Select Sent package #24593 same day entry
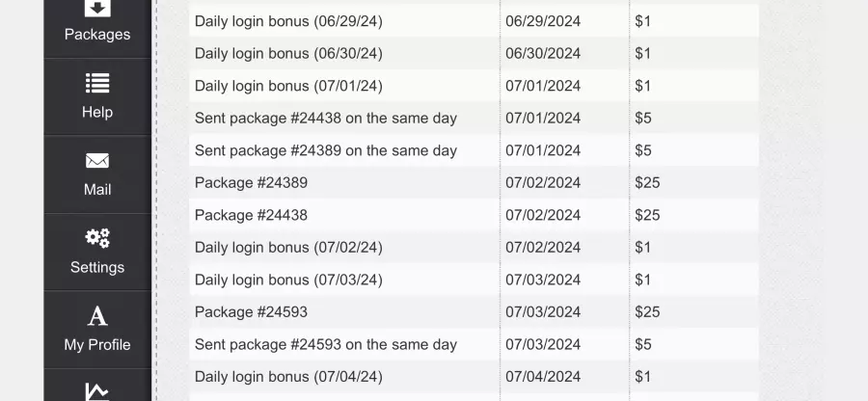The height and width of the screenshot is (401, 868). coord(474,344)
